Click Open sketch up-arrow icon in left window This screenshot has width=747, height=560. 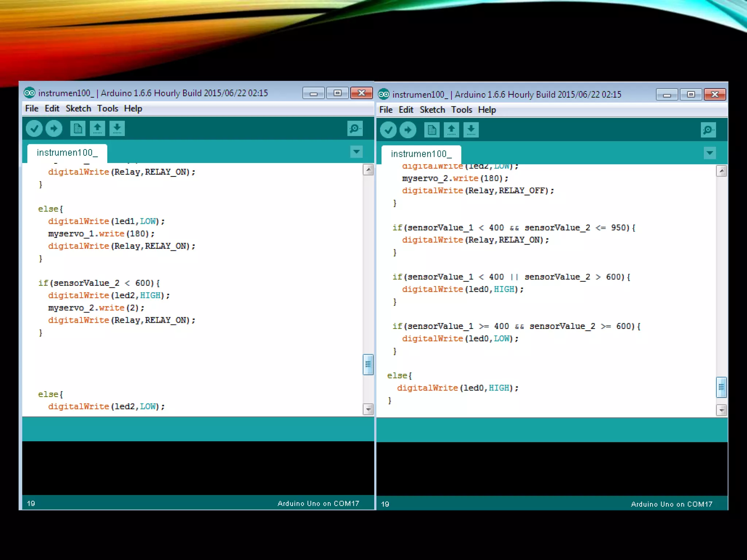(97, 129)
